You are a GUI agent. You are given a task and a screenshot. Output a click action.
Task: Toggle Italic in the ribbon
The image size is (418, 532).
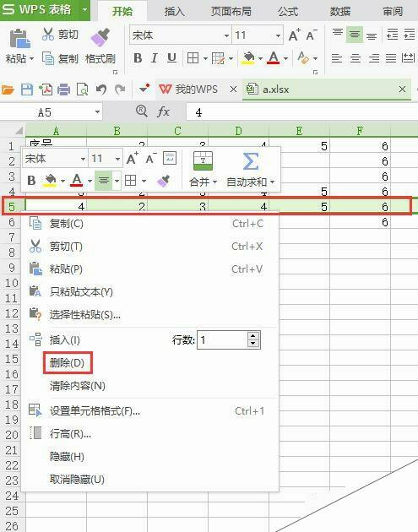(155, 58)
